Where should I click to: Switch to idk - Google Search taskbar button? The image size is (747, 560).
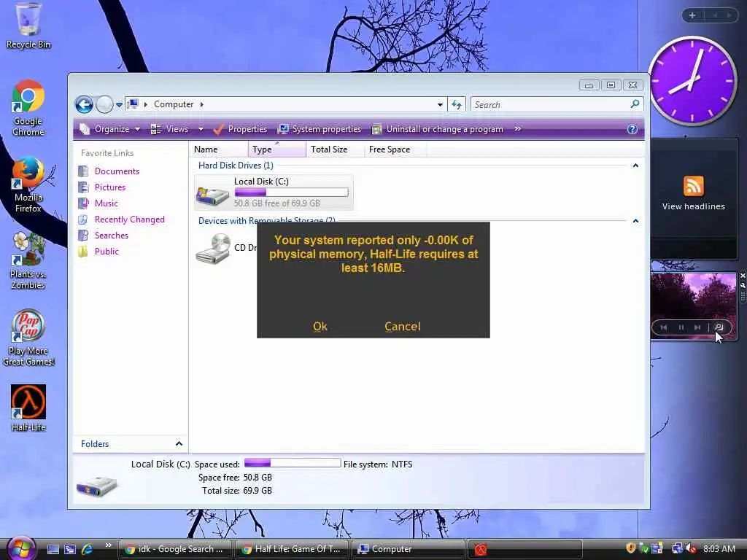[x=174, y=549]
